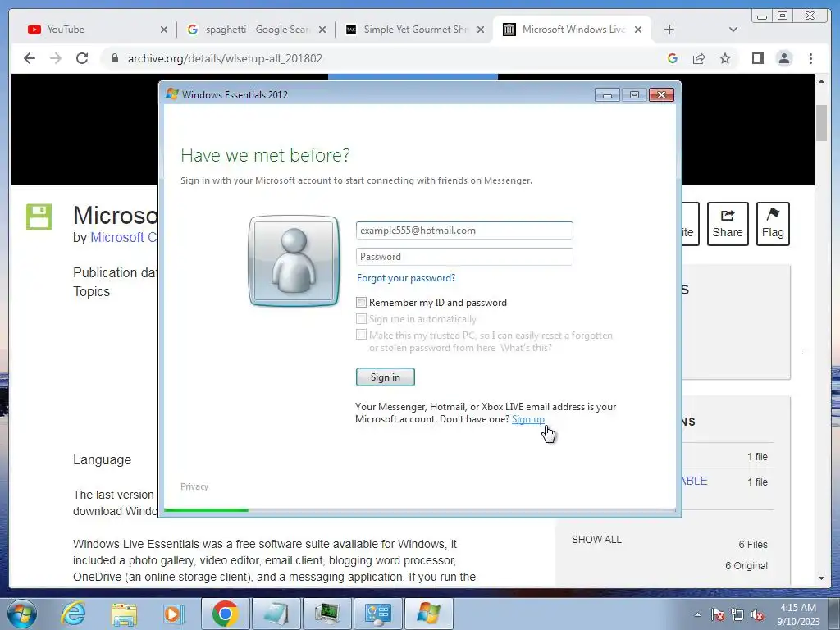Open Google icon in address bar
This screenshot has width=840, height=630.
pos(673,58)
